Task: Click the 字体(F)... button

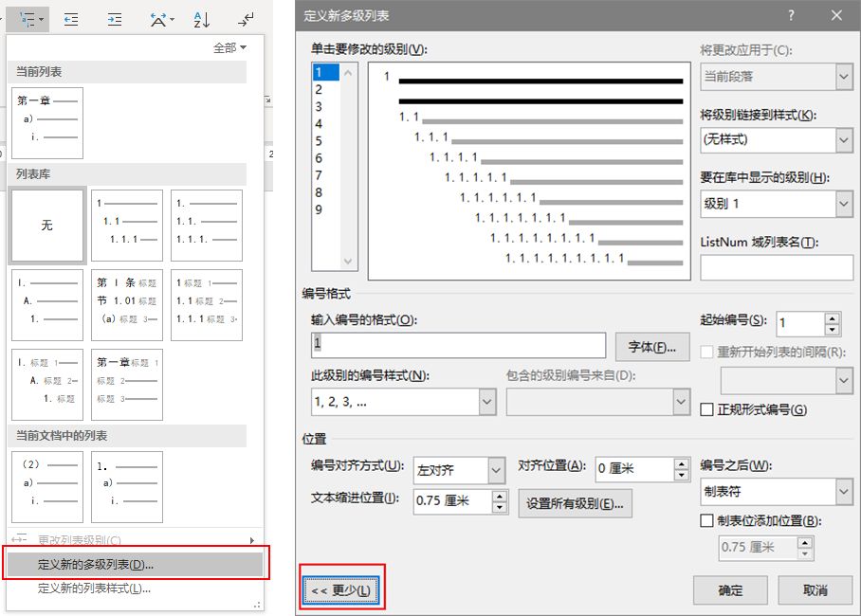Action: [652, 347]
